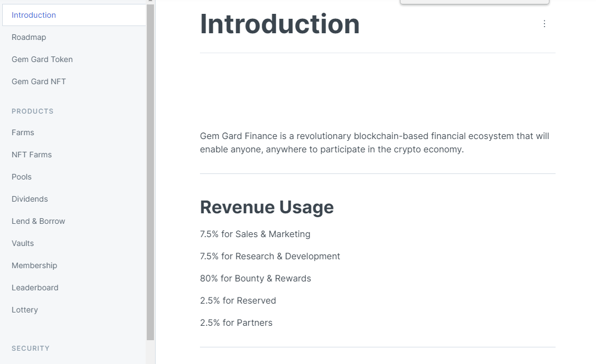Select Lottery in the sidebar
Viewport: 596px width, 364px height.
pyautogui.click(x=24, y=310)
